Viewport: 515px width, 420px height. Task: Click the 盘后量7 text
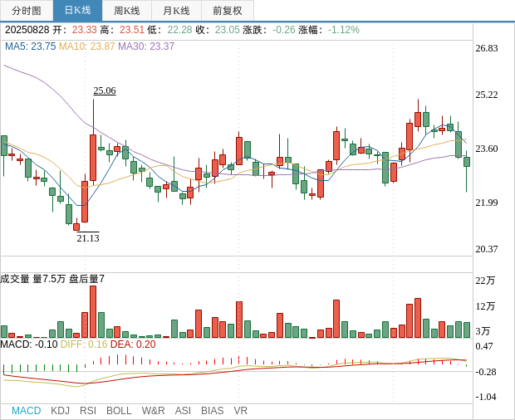point(86,279)
